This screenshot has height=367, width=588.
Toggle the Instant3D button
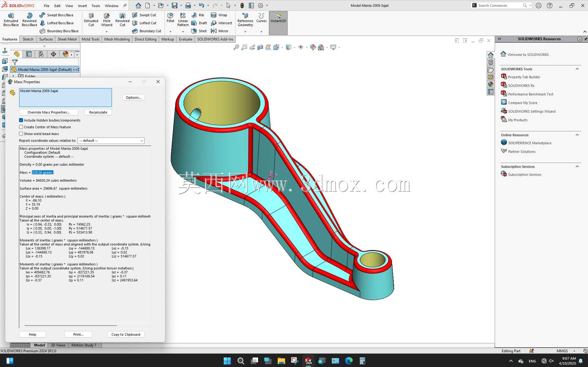click(x=278, y=23)
